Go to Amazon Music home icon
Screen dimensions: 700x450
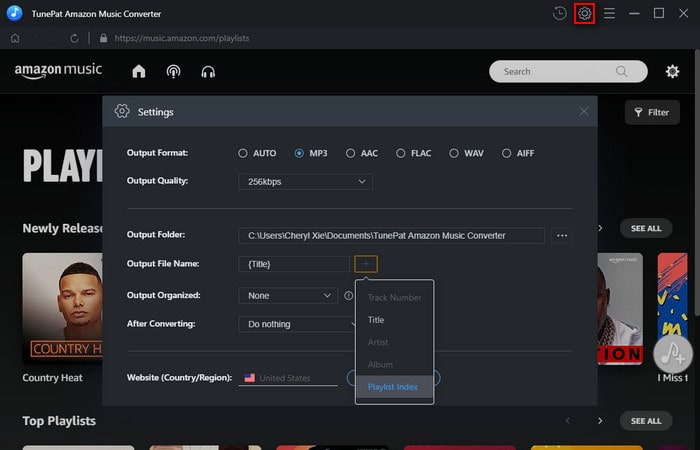[x=139, y=72]
